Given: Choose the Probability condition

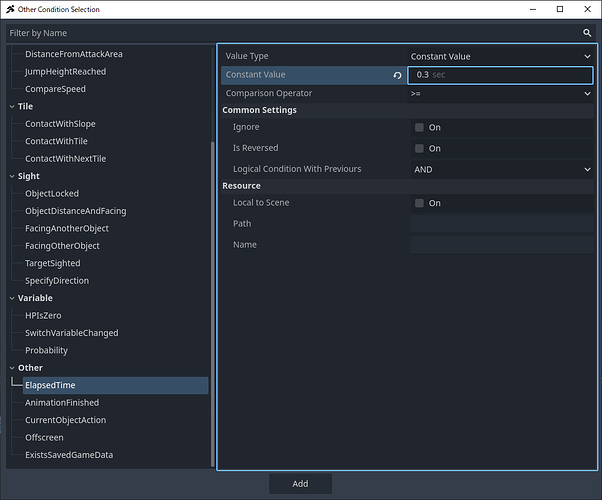Looking at the screenshot, I should tap(46, 351).
